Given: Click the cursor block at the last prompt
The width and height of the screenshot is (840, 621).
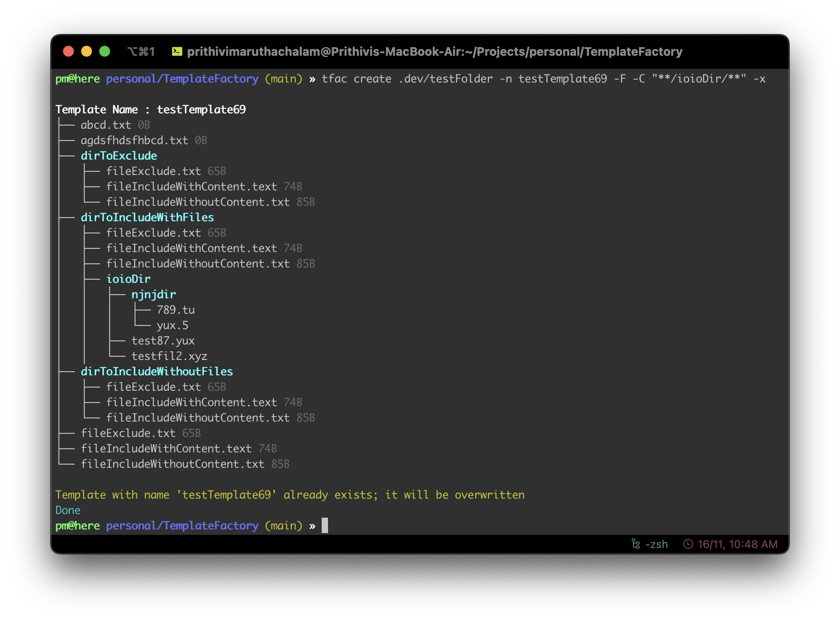Looking at the screenshot, I should click(x=325, y=526).
